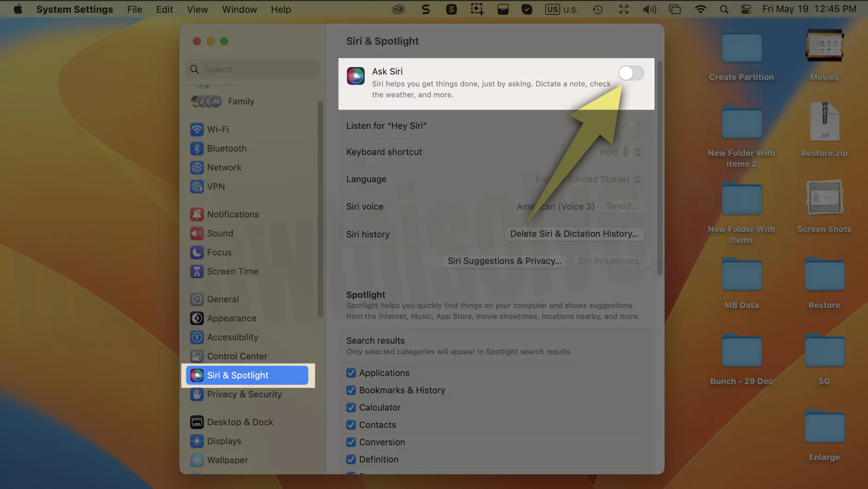This screenshot has height=489, width=868.
Task: Select the Movies desktop thumbnail
Action: (824, 55)
